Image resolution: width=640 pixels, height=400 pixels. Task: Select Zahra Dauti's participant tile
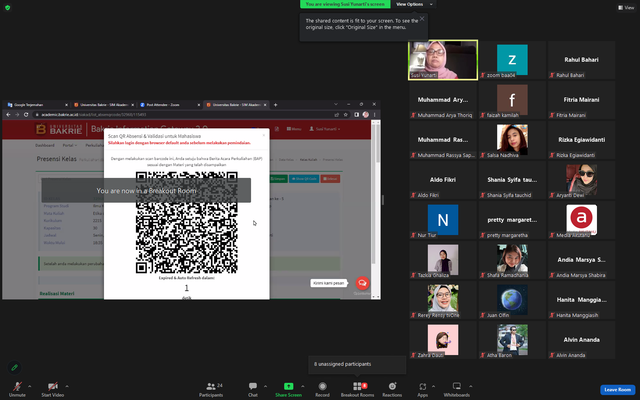click(x=443, y=340)
